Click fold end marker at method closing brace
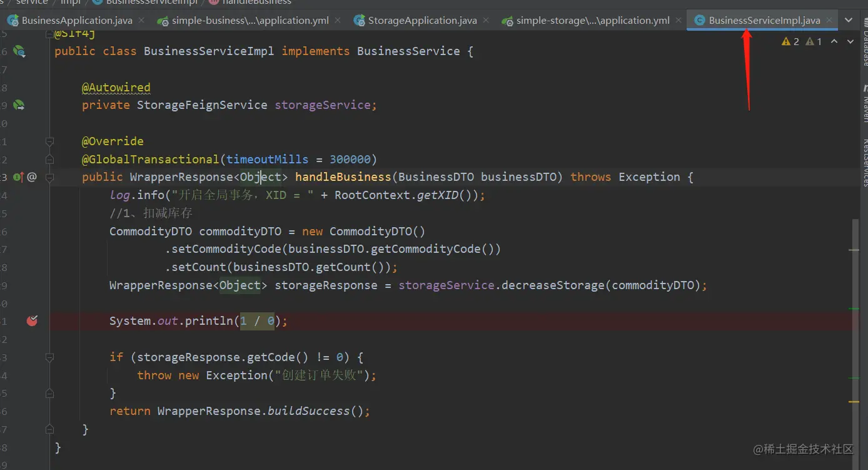 pyautogui.click(x=49, y=429)
